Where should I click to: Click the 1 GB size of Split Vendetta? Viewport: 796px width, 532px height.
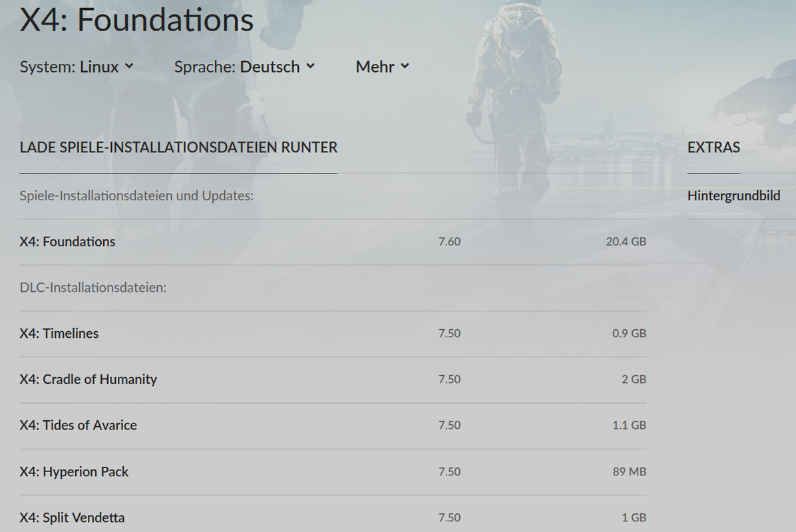pyautogui.click(x=634, y=517)
